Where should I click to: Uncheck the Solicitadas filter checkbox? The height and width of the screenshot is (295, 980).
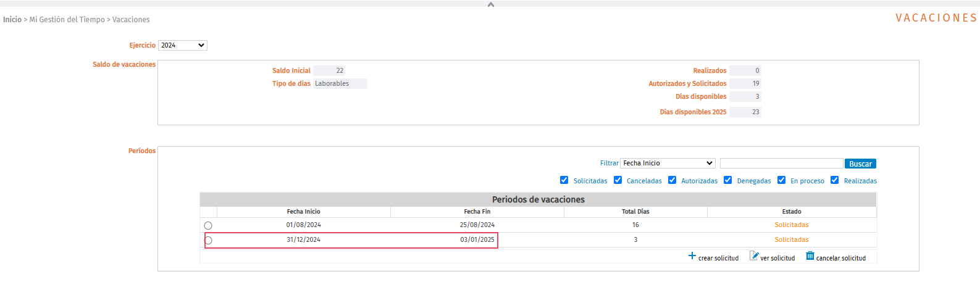(x=564, y=180)
